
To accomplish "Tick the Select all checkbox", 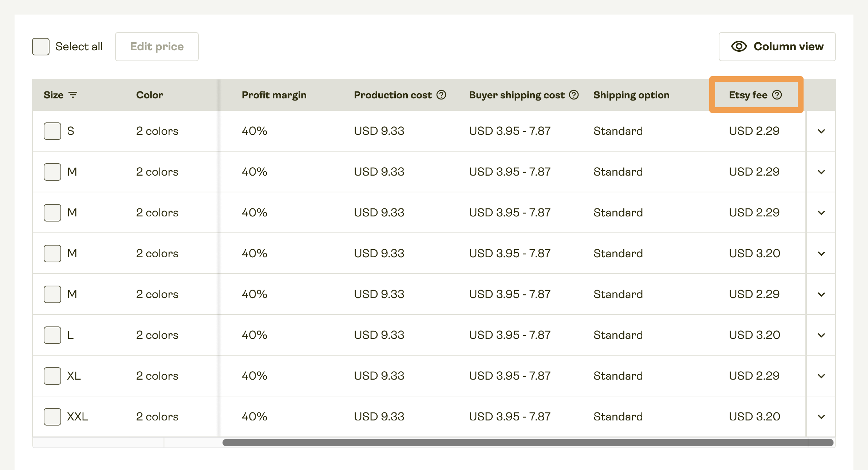I will pyautogui.click(x=41, y=47).
